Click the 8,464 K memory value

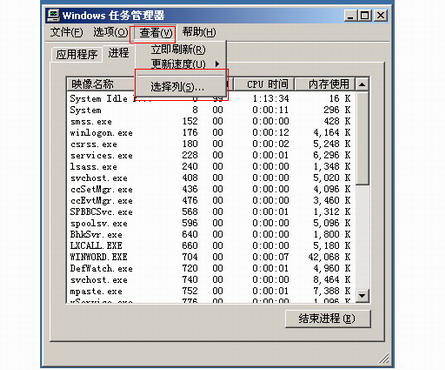(x=332, y=280)
